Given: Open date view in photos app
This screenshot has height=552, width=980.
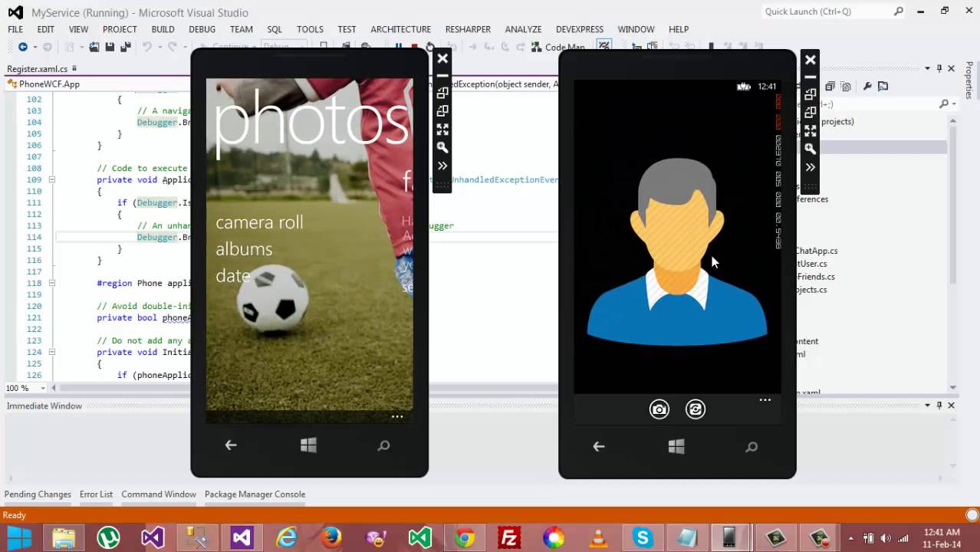Looking at the screenshot, I should tap(233, 276).
